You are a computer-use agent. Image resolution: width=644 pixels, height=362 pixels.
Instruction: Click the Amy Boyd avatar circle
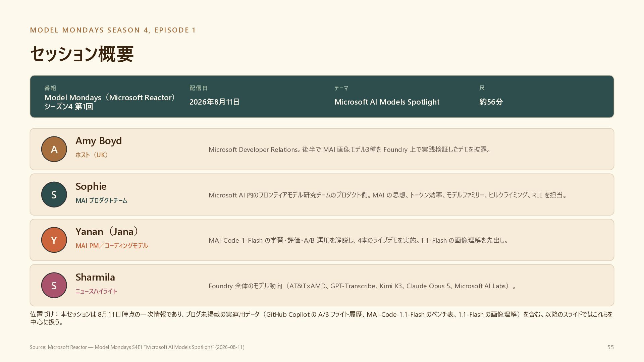[54, 149]
